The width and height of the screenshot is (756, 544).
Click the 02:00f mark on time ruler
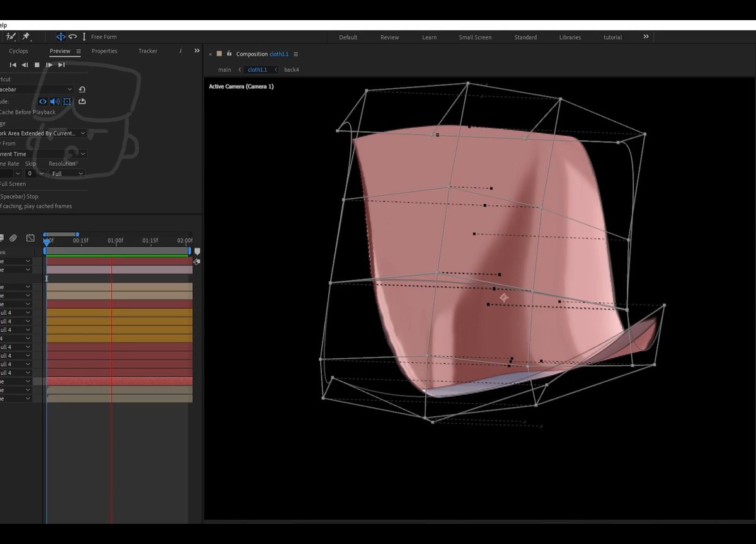(x=185, y=241)
